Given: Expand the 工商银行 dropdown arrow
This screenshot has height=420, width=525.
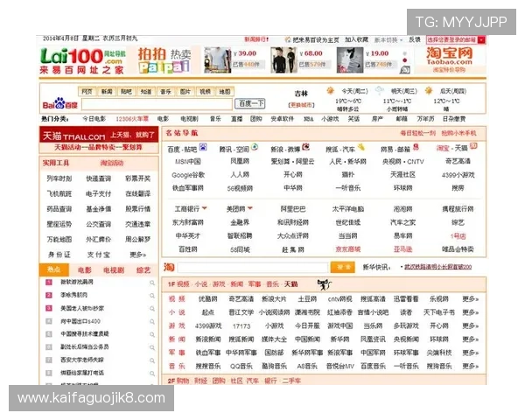Looking at the screenshot, I should coord(204,208).
